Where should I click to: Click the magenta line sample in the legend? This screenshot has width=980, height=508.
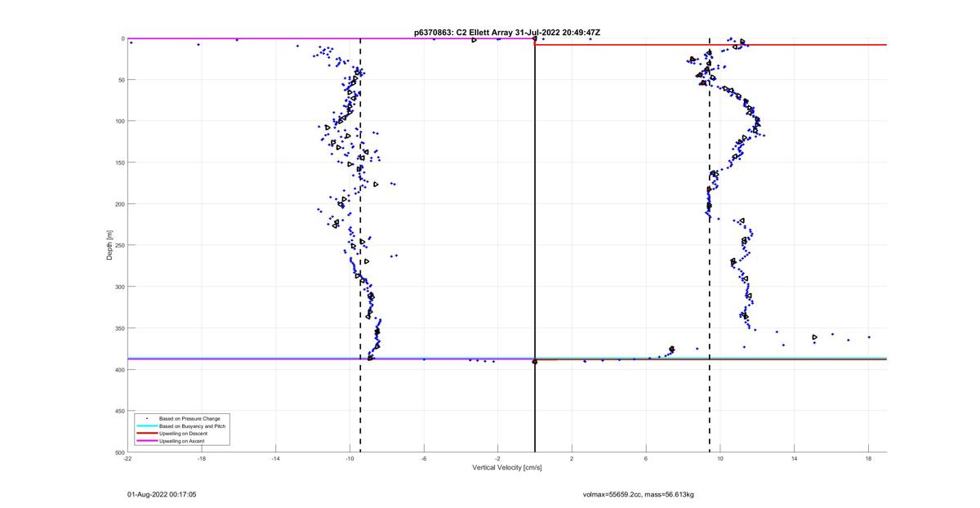tap(146, 441)
